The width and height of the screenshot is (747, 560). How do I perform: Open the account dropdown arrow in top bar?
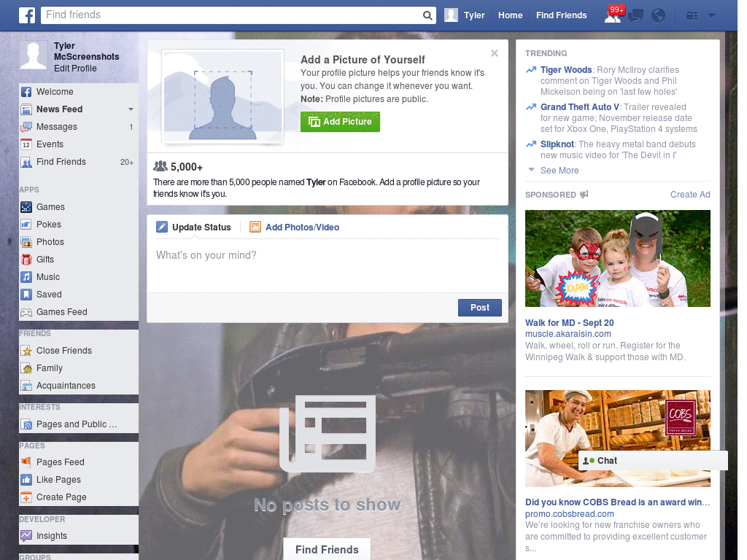point(712,16)
